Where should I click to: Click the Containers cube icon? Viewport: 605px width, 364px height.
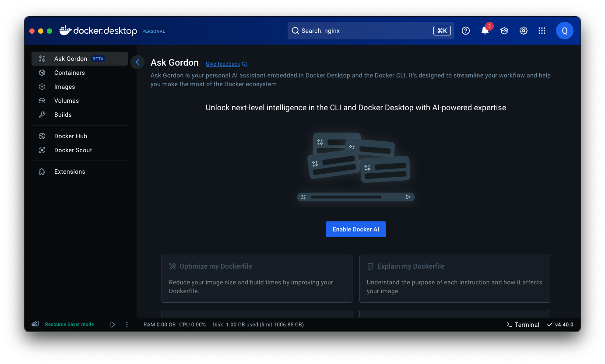coord(42,73)
